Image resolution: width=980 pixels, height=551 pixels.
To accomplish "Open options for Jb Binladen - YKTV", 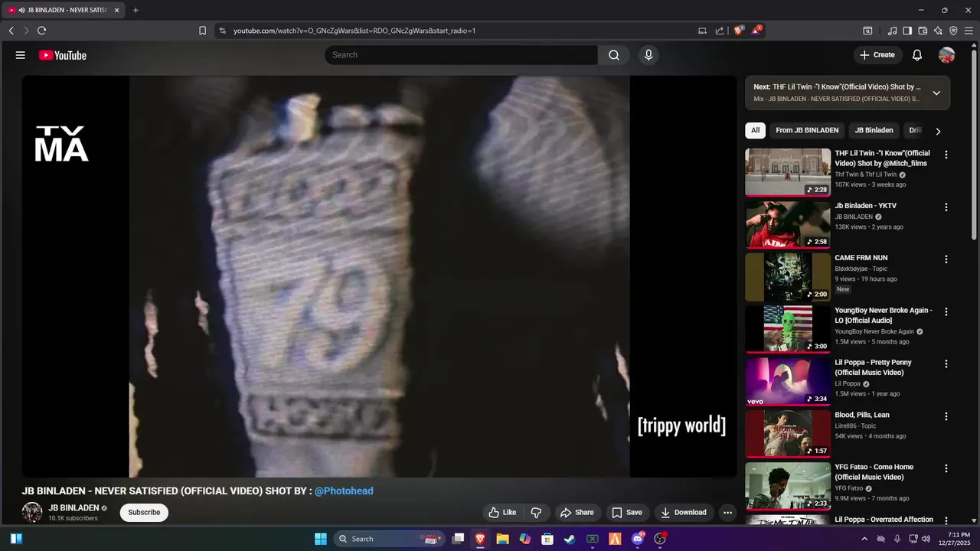I will click(946, 207).
